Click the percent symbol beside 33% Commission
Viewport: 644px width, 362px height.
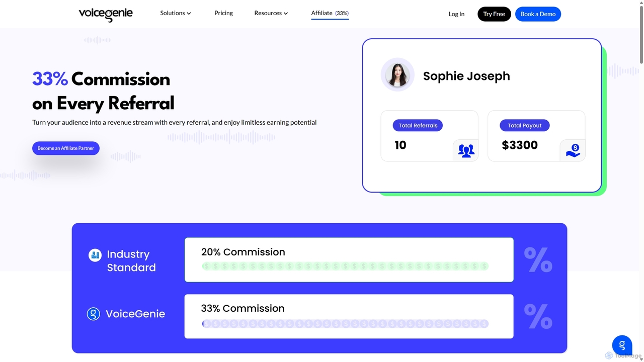(x=538, y=316)
